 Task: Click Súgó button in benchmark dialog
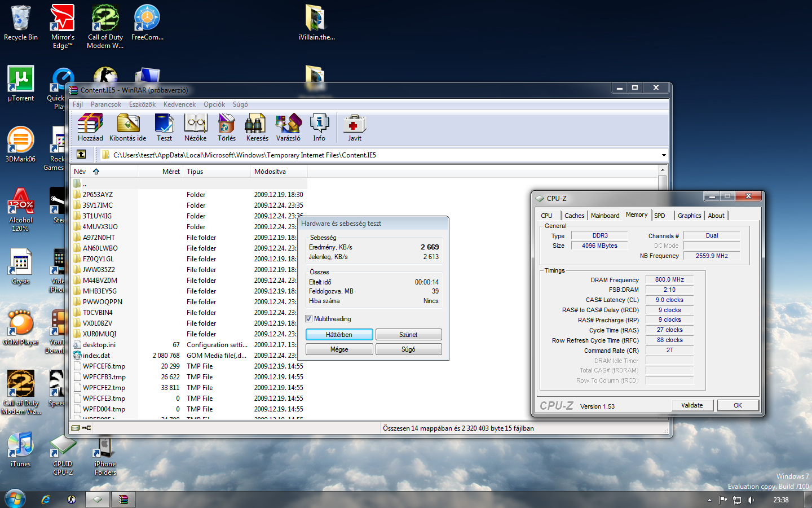pos(408,349)
